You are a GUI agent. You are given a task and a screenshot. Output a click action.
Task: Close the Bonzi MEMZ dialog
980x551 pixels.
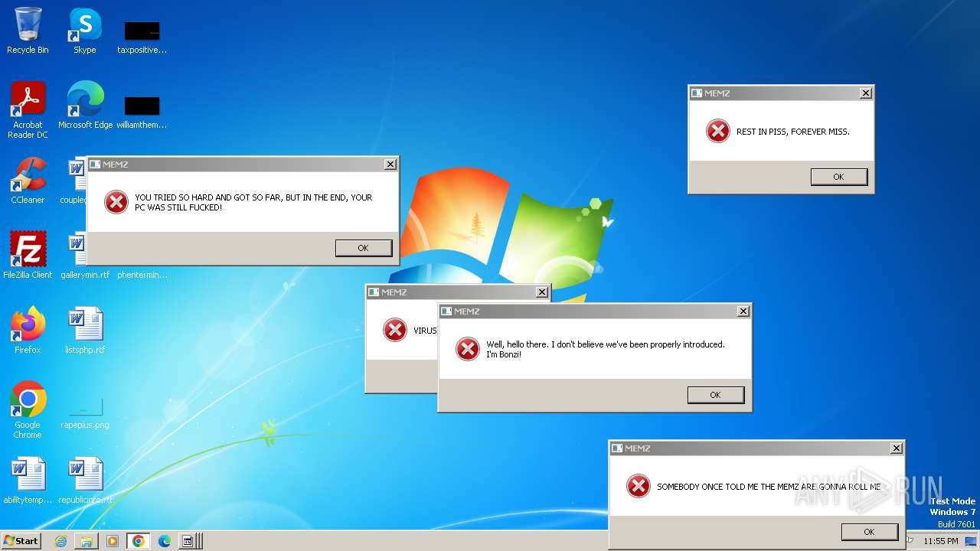[x=743, y=311]
